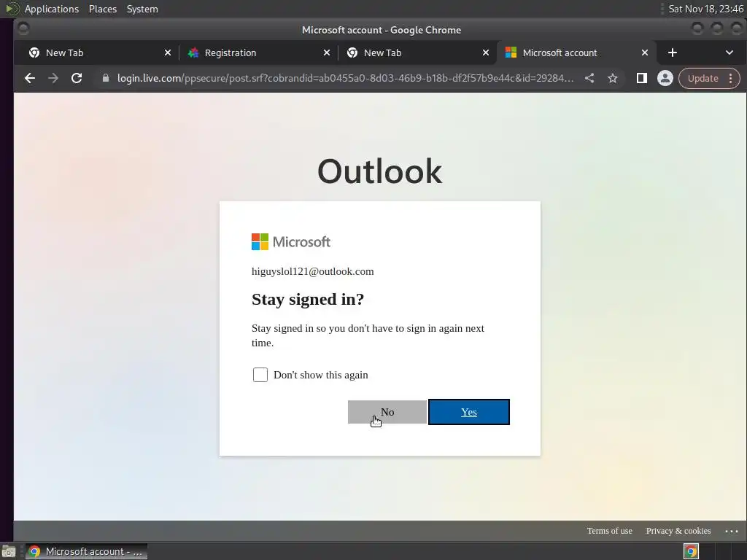The image size is (747, 560).
Task: Click the No button
Action: click(x=387, y=412)
